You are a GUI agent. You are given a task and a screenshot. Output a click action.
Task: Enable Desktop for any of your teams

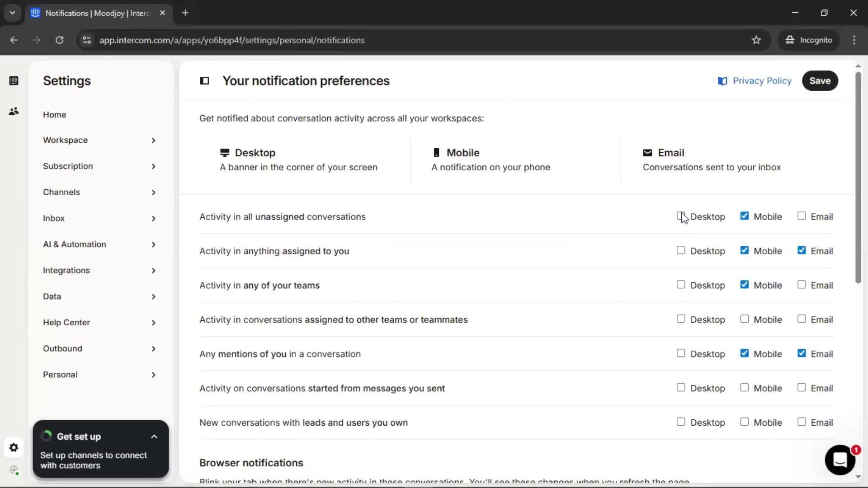[x=681, y=285]
